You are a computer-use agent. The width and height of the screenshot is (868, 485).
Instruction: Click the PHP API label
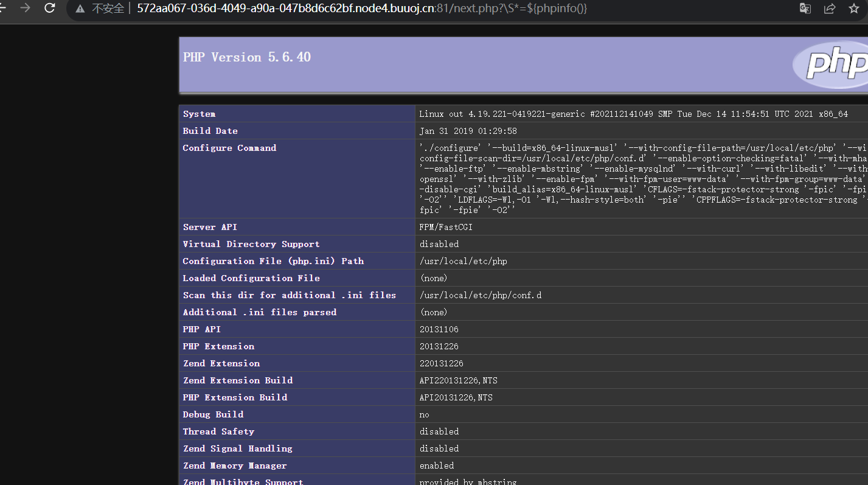click(x=202, y=329)
